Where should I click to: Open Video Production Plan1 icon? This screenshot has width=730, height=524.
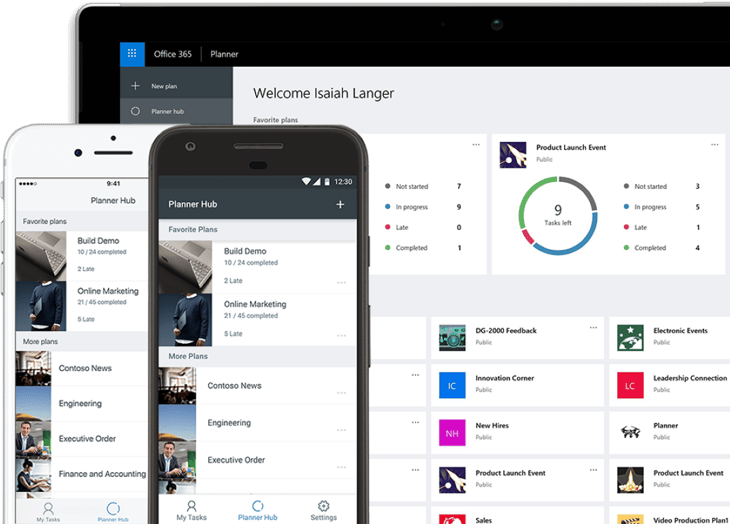click(x=630, y=519)
